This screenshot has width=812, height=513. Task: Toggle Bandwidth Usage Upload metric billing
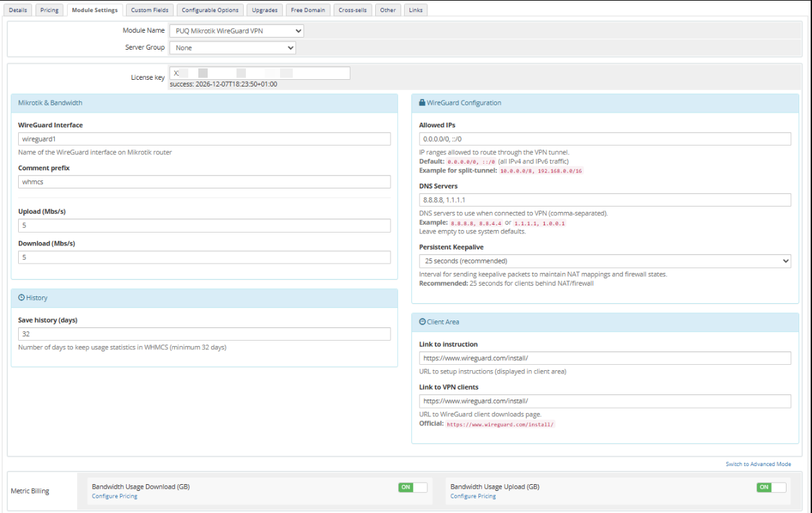click(771, 488)
